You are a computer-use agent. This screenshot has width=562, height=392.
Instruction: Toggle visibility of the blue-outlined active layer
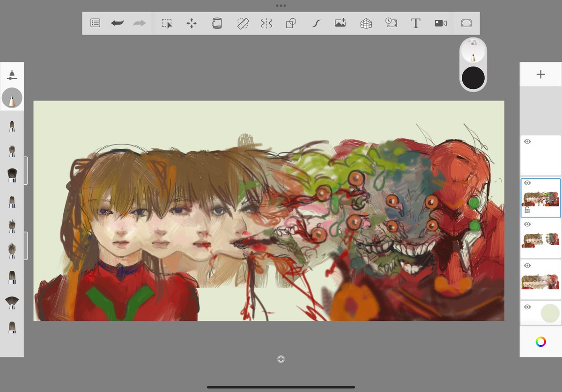tap(527, 183)
